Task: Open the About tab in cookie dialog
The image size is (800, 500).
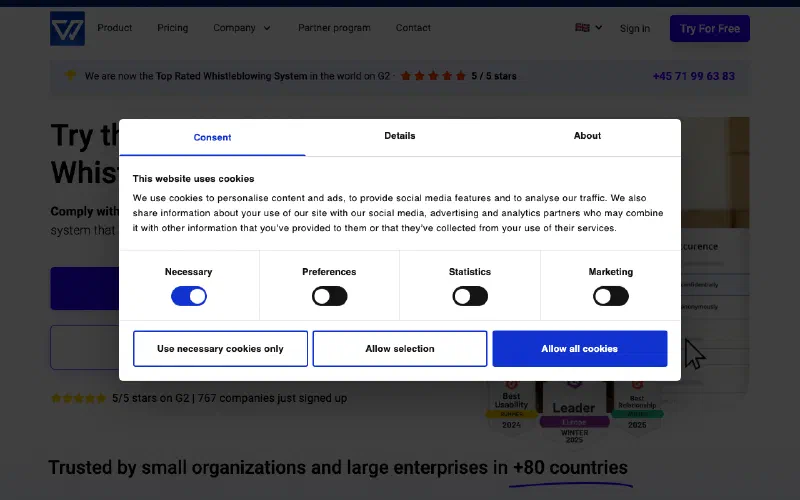Action: click(x=587, y=136)
